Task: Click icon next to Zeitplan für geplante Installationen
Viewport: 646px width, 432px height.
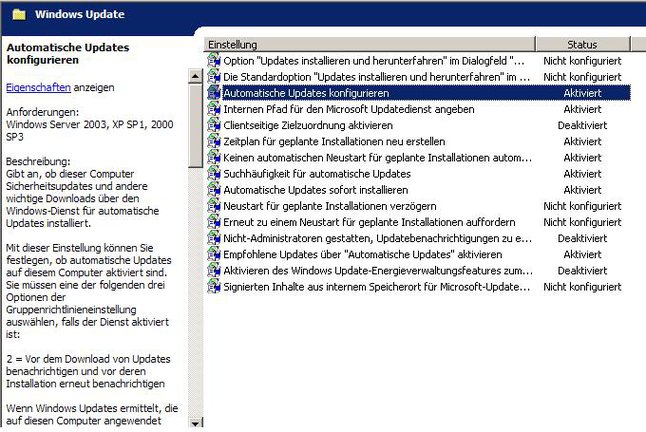Action: coord(214,141)
